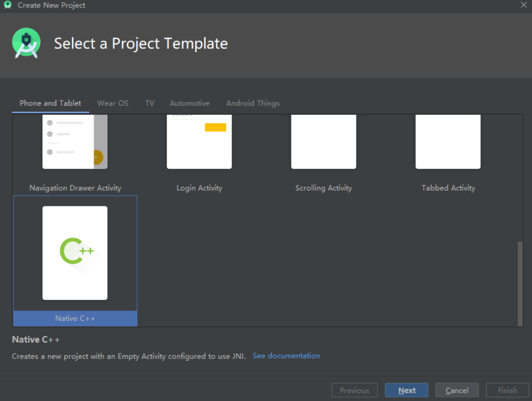Select the Scrolling Activity template preview

click(x=323, y=142)
